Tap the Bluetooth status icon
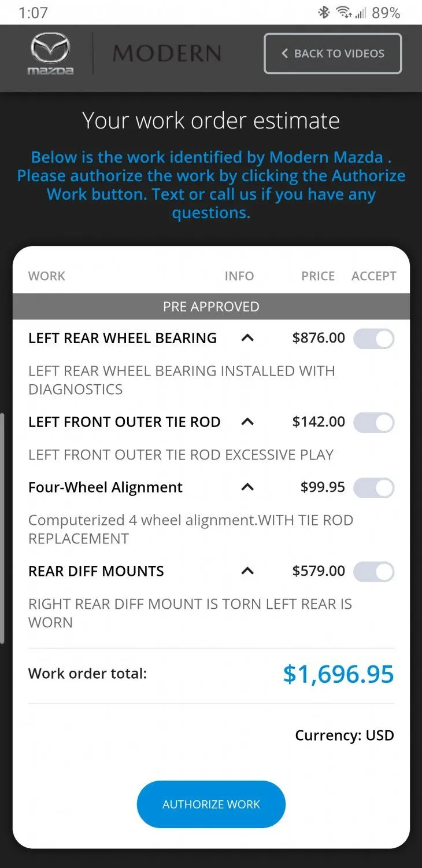The height and width of the screenshot is (868, 422). tap(324, 12)
